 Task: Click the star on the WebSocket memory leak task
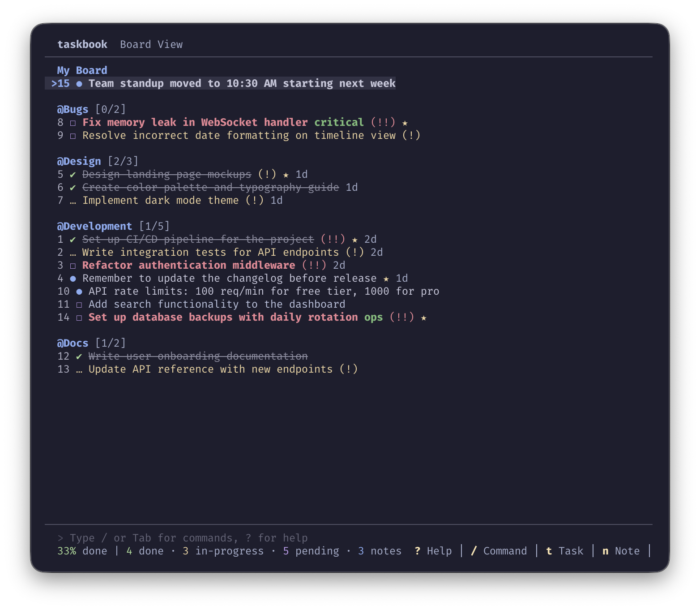405,123
